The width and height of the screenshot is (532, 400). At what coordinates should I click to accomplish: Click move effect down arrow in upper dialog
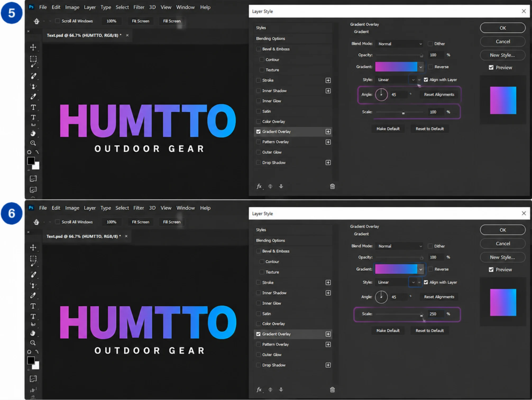coord(281,186)
